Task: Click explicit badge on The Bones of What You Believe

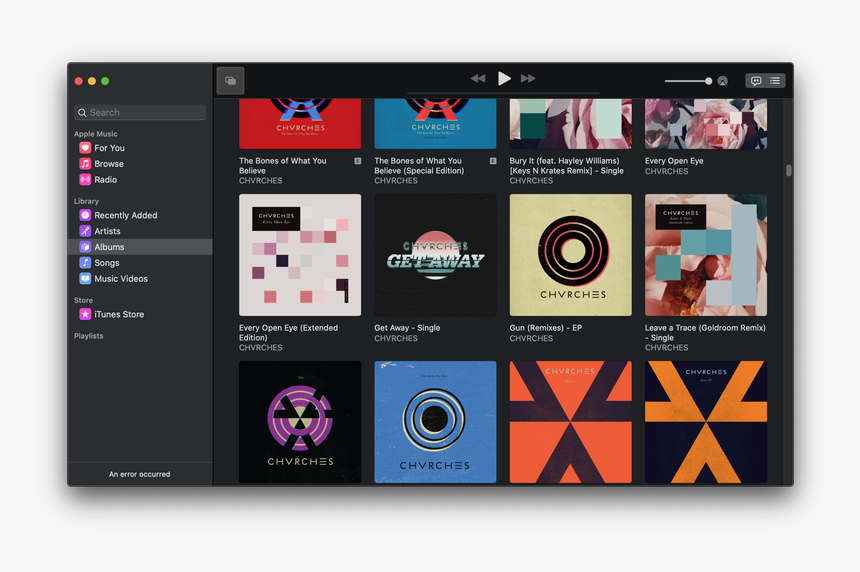Action: point(358,161)
